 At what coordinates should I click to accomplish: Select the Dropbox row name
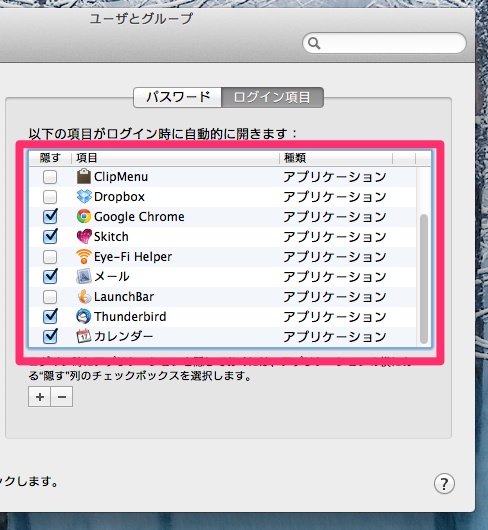[119, 197]
